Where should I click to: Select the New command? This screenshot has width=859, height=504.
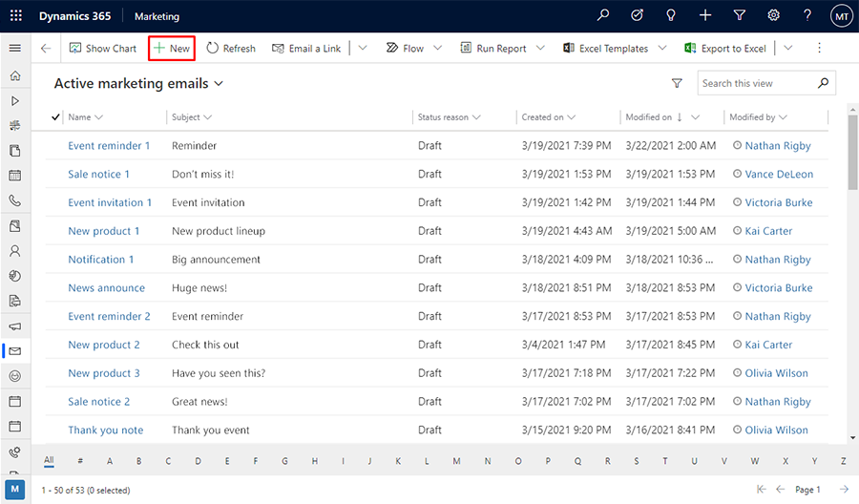(x=172, y=49)
